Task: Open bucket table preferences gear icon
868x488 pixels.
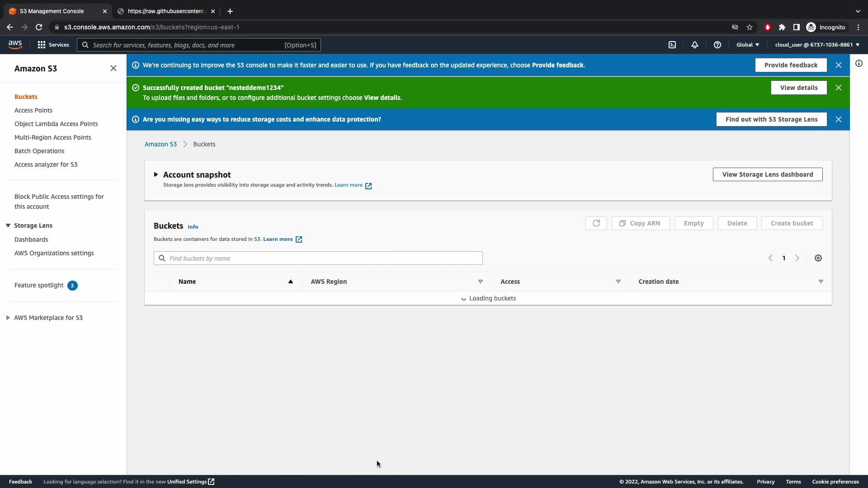Action: [x=818, y=258]
